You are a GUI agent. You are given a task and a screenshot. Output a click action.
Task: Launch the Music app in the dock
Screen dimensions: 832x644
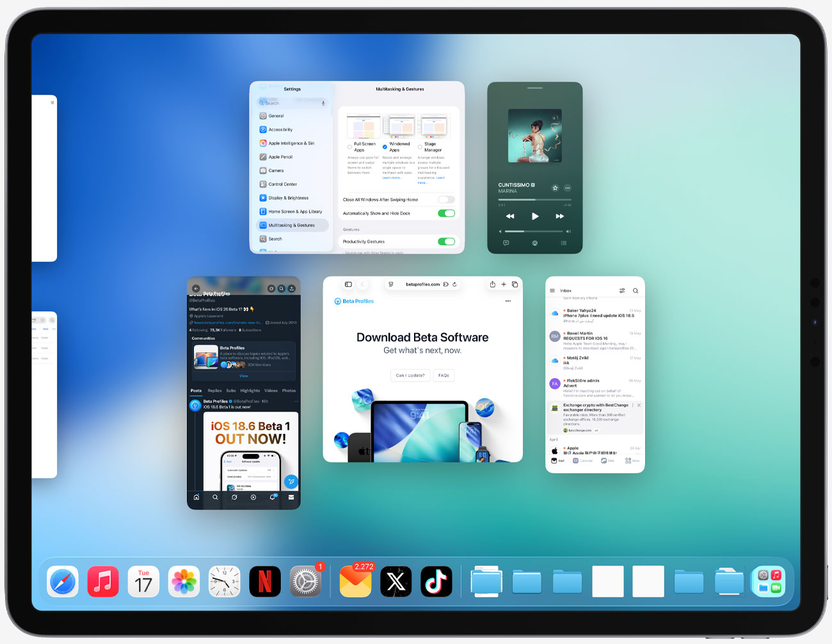(103, 582)
